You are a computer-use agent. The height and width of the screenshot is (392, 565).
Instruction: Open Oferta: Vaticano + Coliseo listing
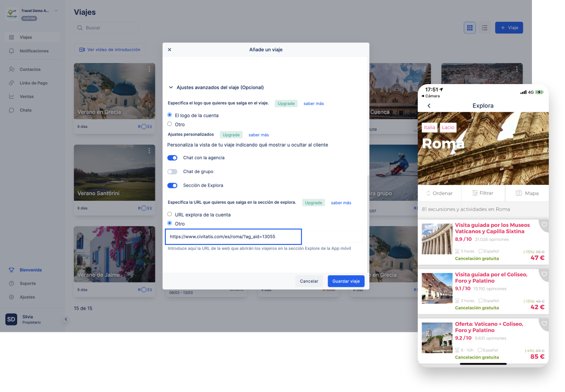pos(483,341)
